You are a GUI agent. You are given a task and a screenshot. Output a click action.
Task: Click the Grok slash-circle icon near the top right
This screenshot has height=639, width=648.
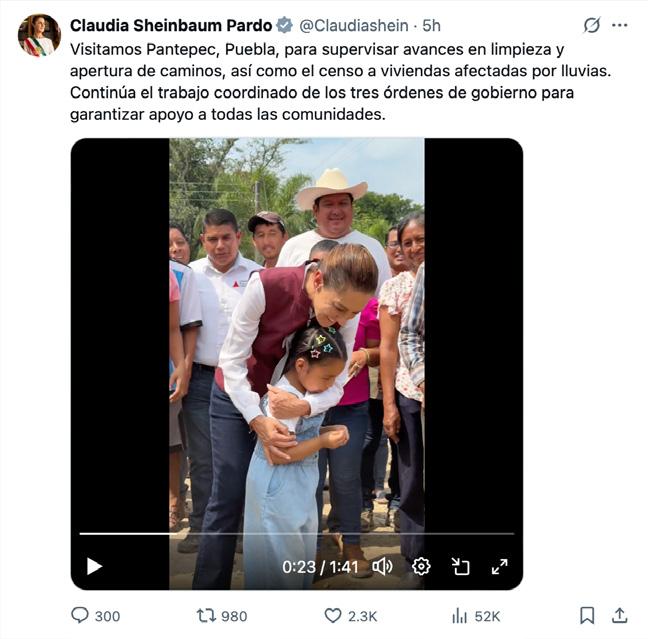(x=592, y=25)
